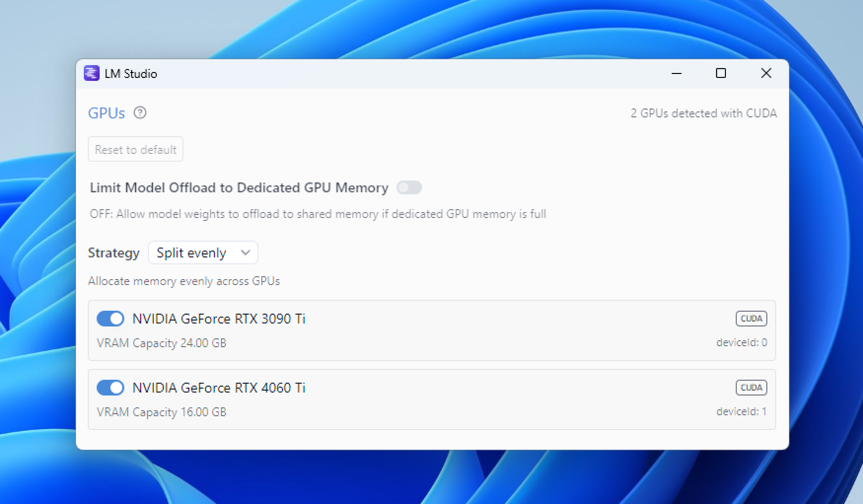Click the 'Allocate memory evenly across GPUs' description
The height and width of the screenshot is (504, 863).
pos(184,281)
